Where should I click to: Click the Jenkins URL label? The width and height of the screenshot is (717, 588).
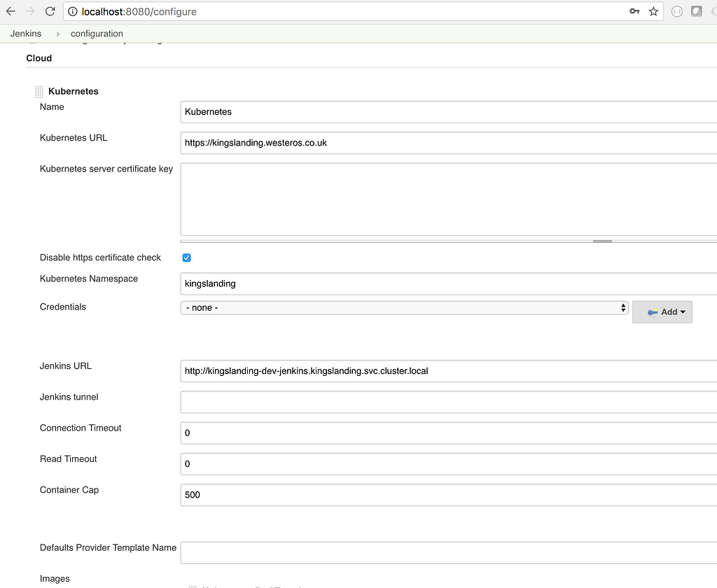point(65,366)
